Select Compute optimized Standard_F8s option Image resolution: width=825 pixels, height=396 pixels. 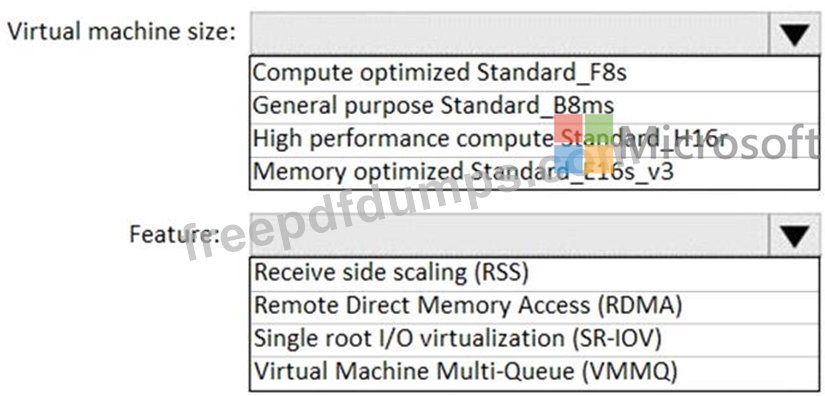(x=535, y=73)
